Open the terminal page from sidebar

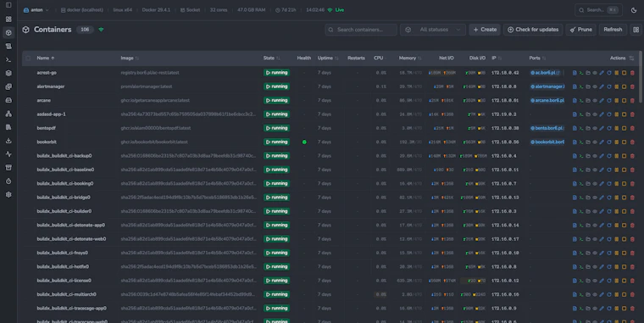tap(8, 59)
